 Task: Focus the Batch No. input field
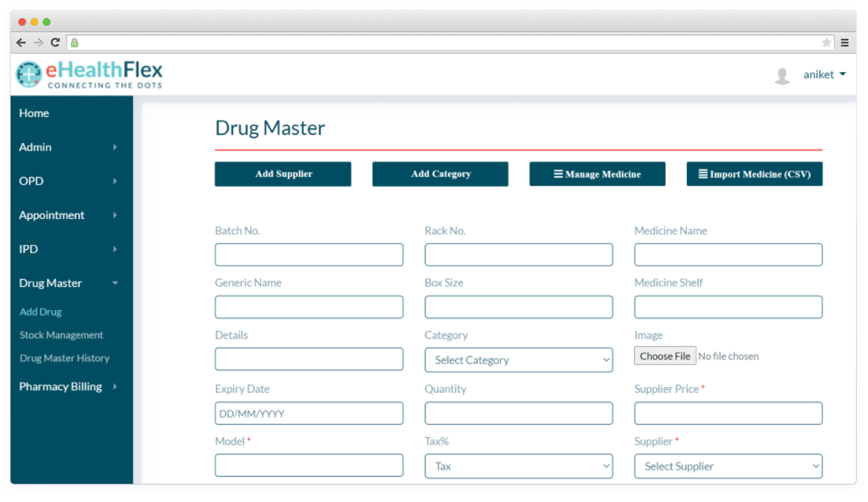coord(309,255)
